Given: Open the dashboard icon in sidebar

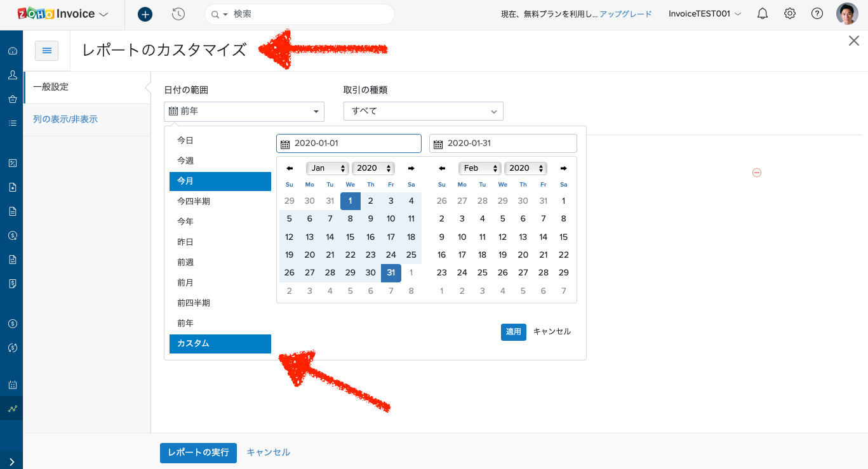Looking at the screenshot, I should pos(12,51).
